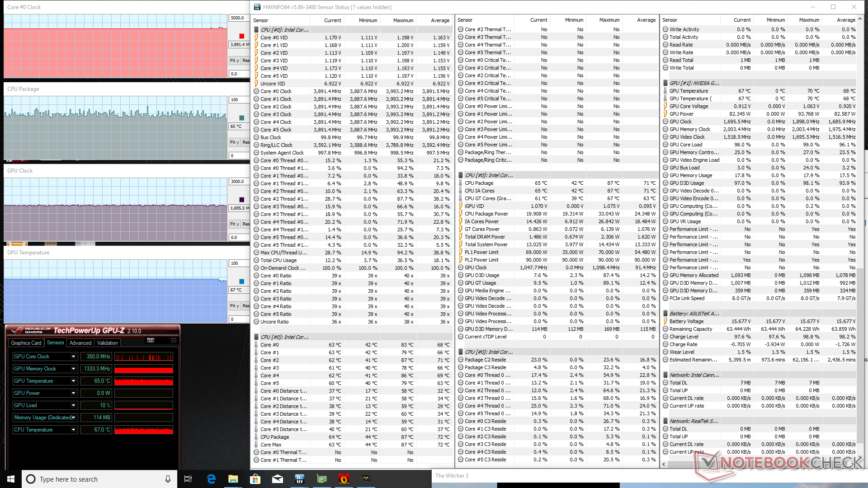Click the scroll-up arrow in third sensor panel
This screenshot has height=488, width=868.
(860, 19)
